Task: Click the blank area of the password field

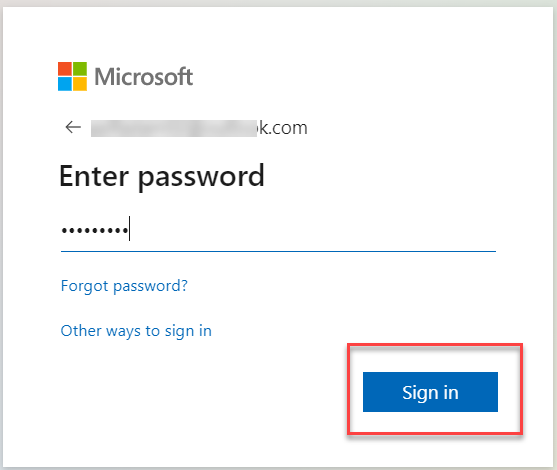Action: point(313,230)
